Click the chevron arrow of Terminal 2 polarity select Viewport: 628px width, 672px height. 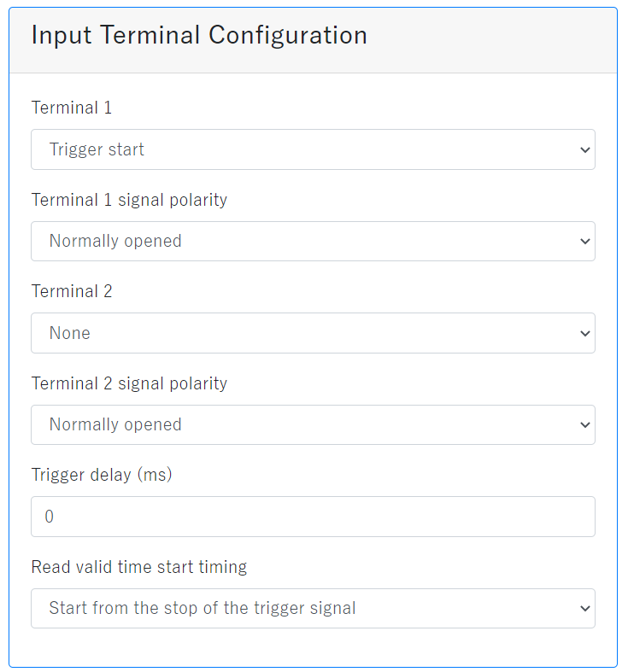coord(584,425)
